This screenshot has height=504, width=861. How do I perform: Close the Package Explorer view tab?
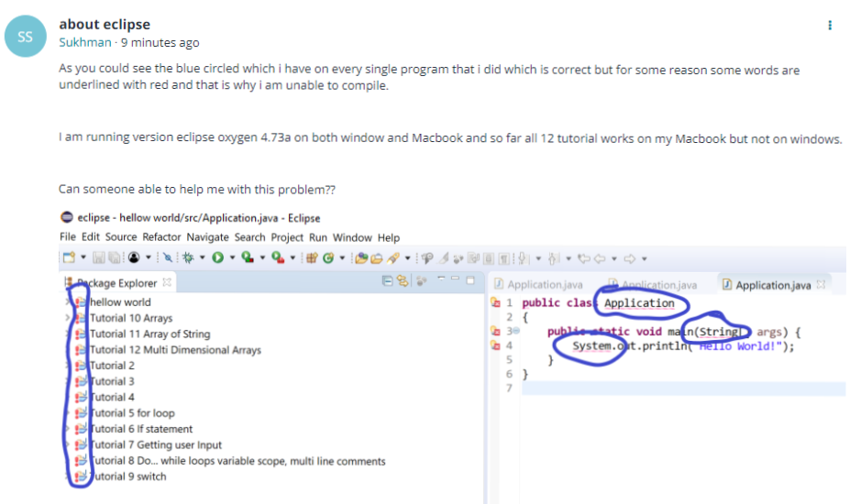click(x=167, y=282)
